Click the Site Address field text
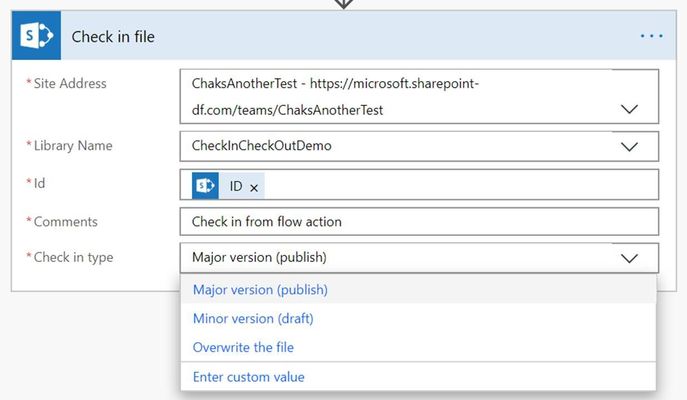The height and width of the screenshot is (400, 687). pyautogui.click(x=335, y=96)
